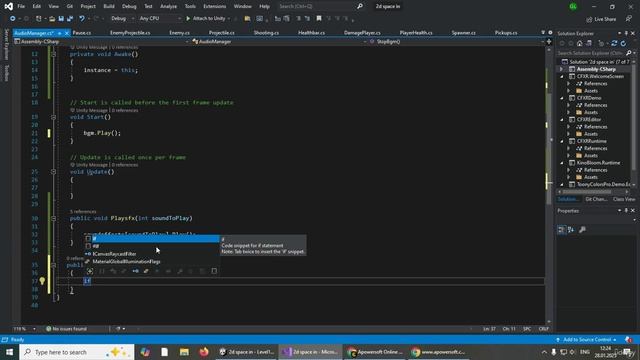The image size is (640, 360).
Task: Click the search magnifier beside Search (Ctrl+Q)
Action: click(x=360, y=6)
